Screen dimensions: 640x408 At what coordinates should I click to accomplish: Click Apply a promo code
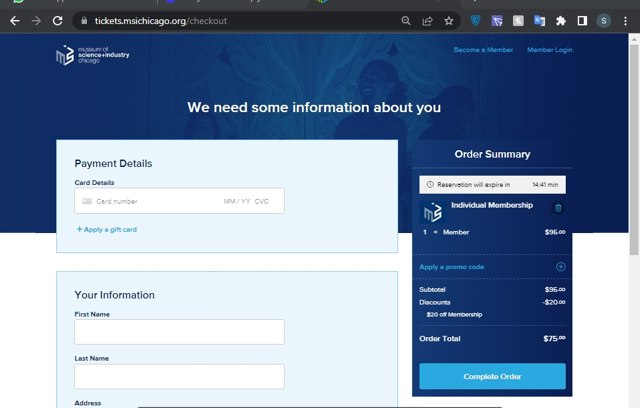(x=451, y=267)
